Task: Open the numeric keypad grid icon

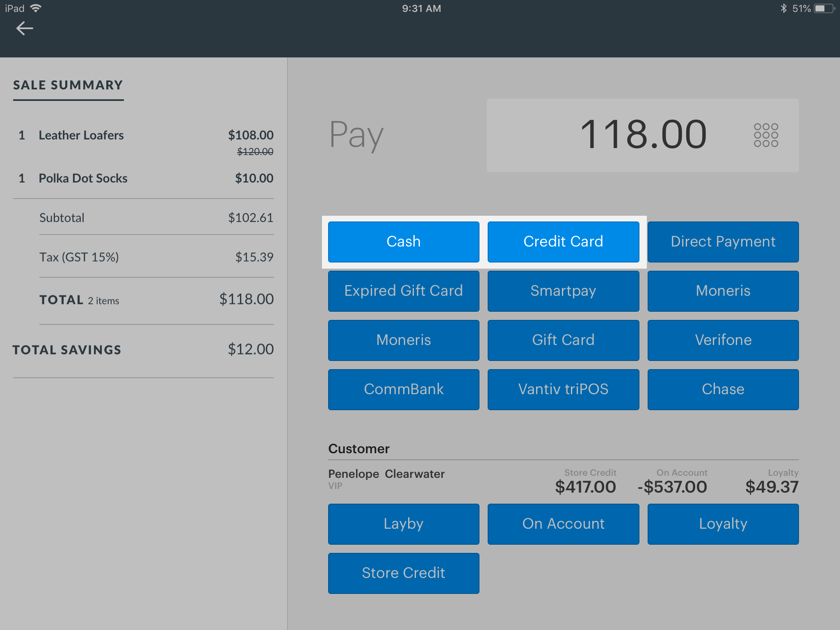Action: pos(766,135)
